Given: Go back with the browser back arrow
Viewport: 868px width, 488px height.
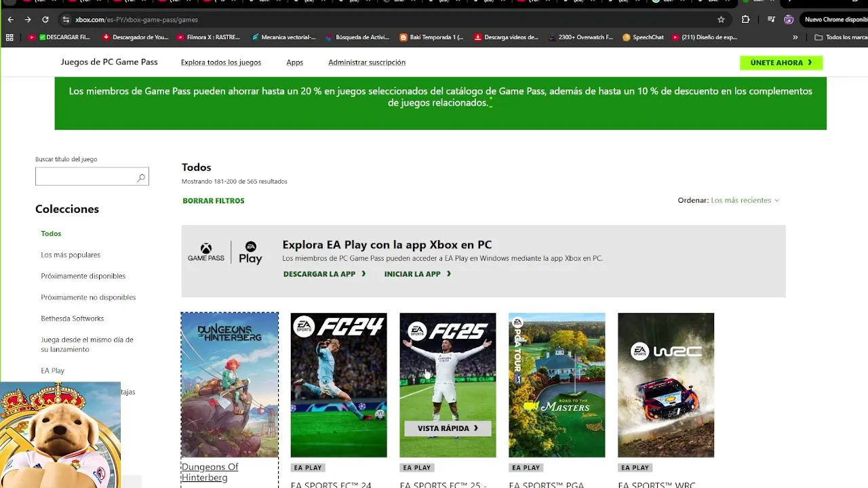Looking at the screenshot, I should 10,20.
